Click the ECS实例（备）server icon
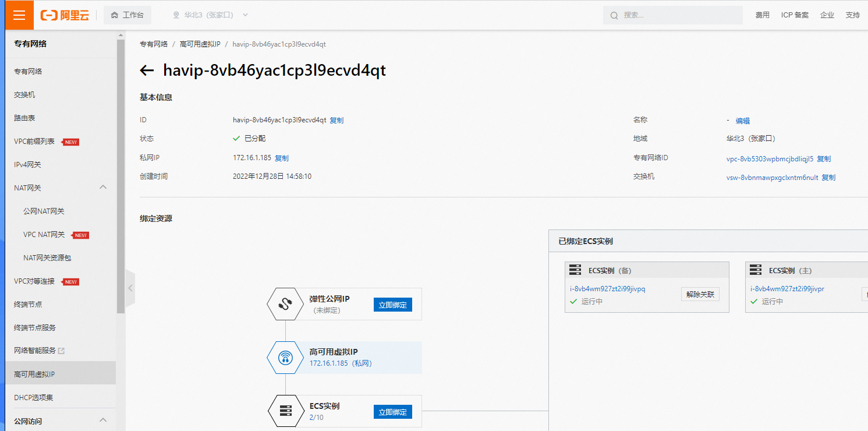 (x=575, y=269)
